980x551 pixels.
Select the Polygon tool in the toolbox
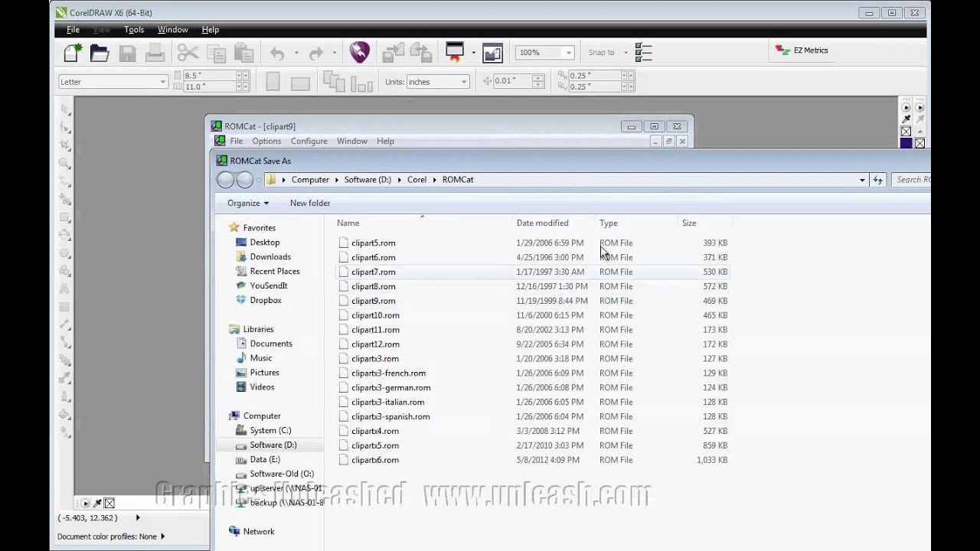[x=65, y=253]
